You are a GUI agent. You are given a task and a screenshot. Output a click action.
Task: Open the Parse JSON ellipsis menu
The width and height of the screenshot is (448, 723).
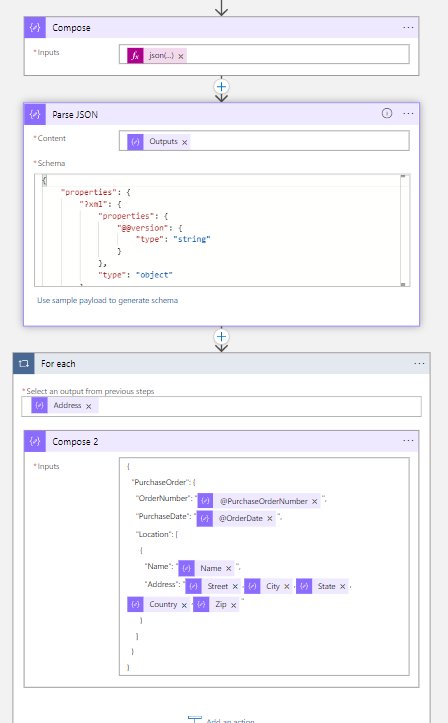coord(408,113)
